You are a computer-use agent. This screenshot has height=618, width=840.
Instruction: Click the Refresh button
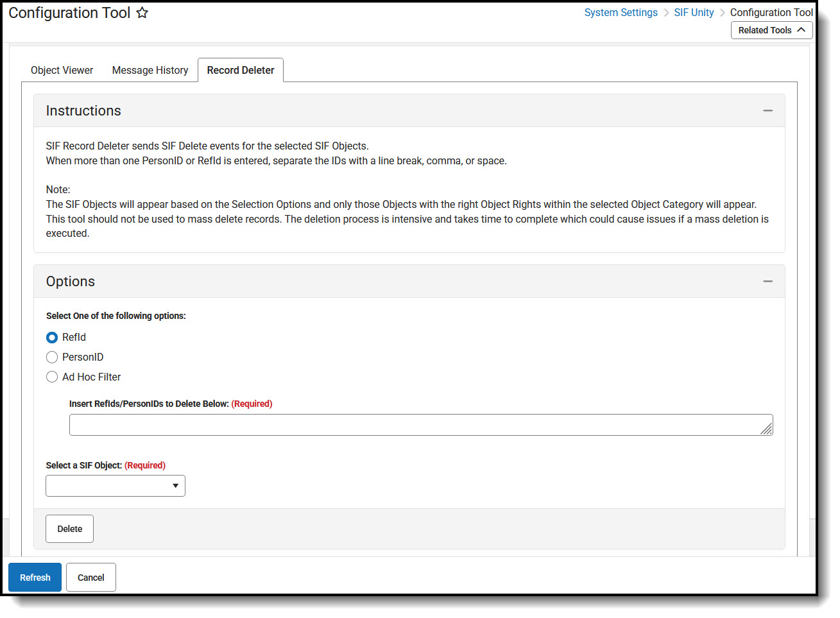[x=35, y=577]
